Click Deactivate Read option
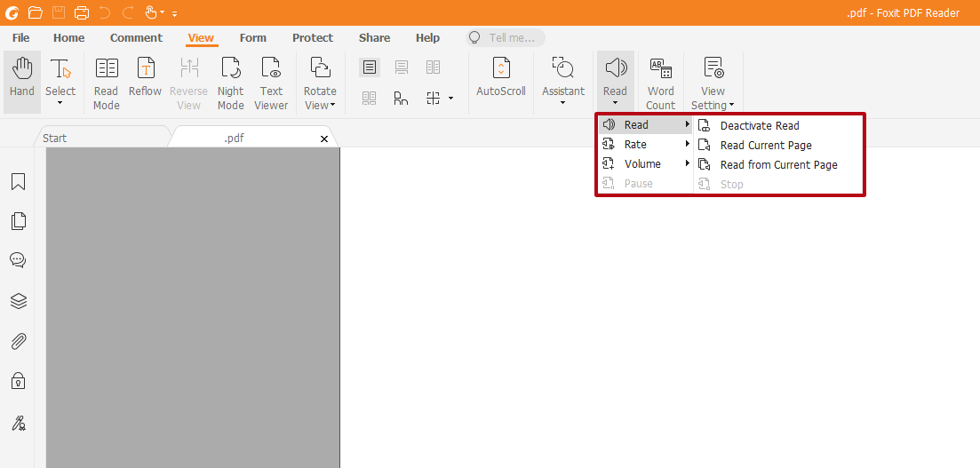 click(759, 126)
